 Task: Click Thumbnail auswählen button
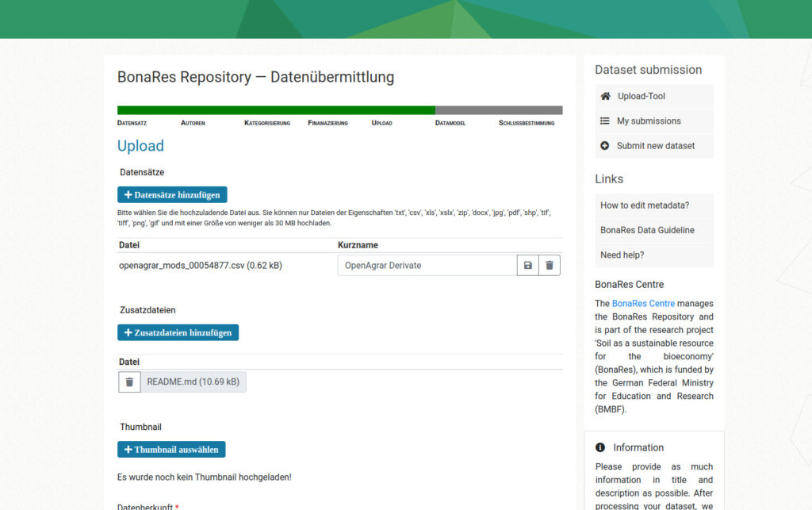point(171,450)
